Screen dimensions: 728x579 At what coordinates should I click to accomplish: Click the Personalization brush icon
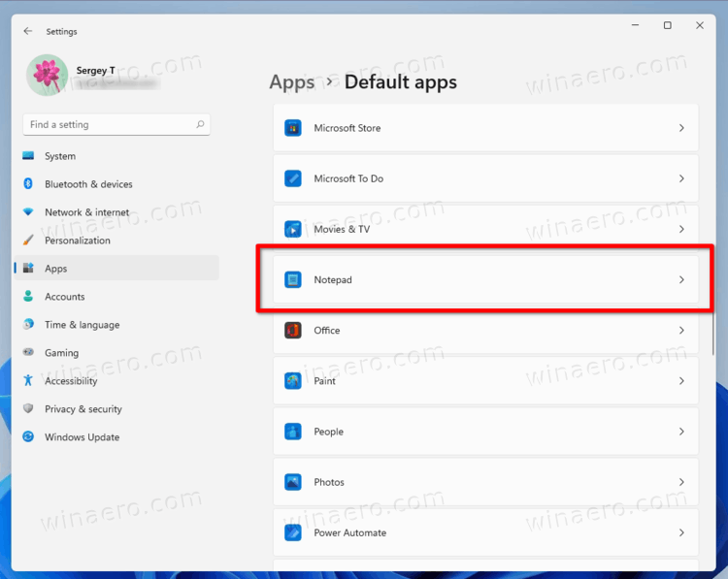(28, 240)
